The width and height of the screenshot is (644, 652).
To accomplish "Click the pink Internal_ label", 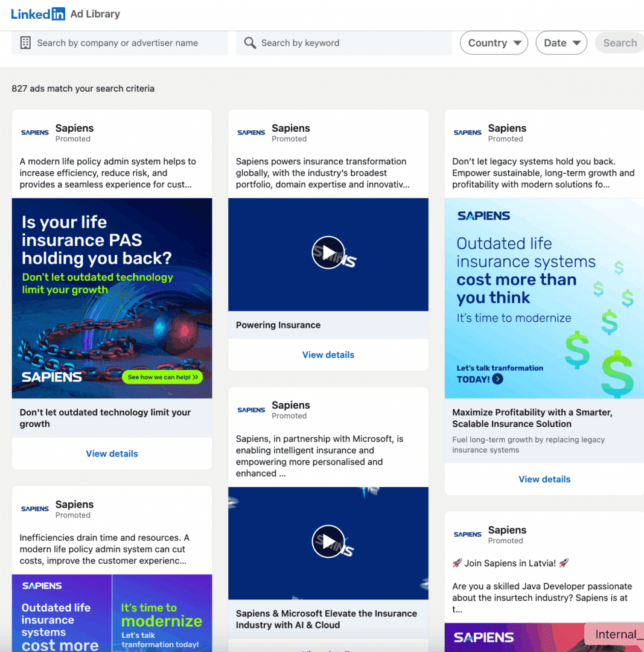I will (614, 634).
